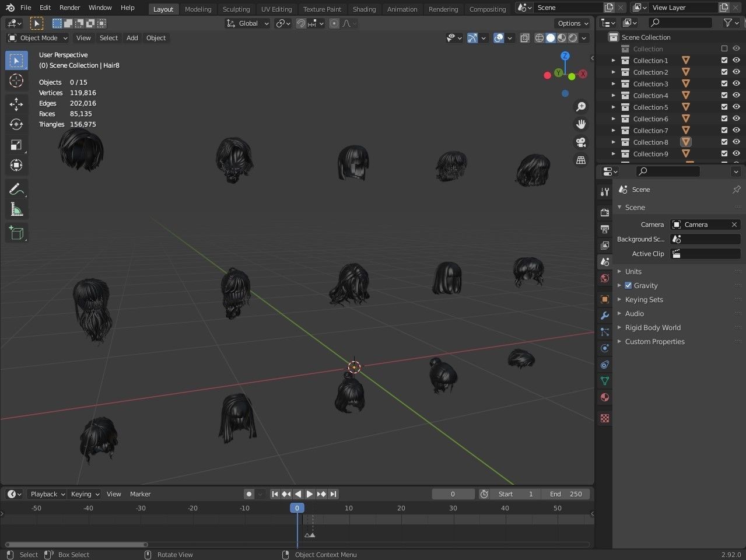Hide Collection-4 with its eye icon
This screenshot has width=746, height=560.
[x=736, y=96]
